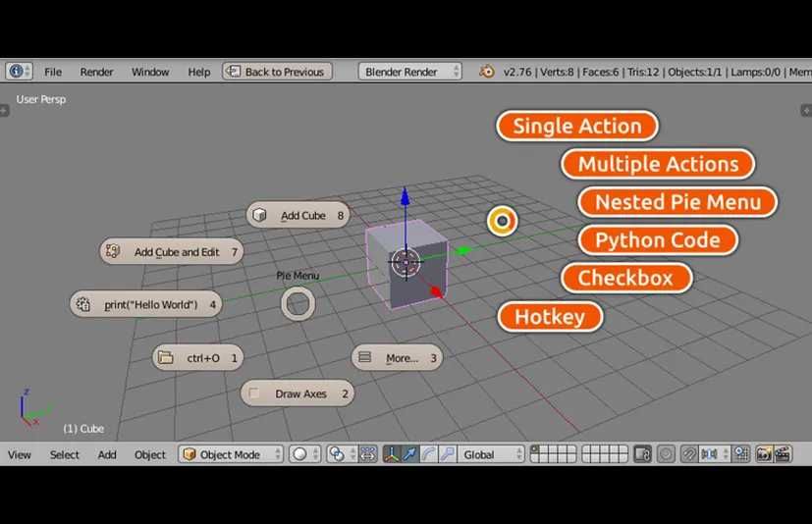Enable the translate manipulator arrow

pyautogui.click(x=410, y=454)
